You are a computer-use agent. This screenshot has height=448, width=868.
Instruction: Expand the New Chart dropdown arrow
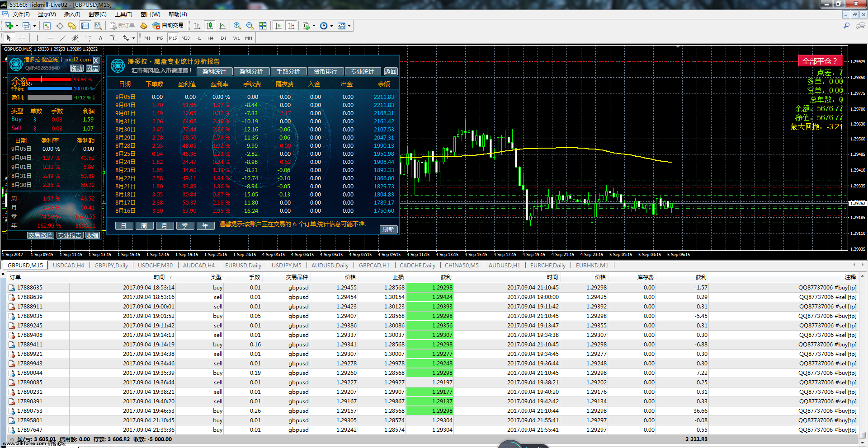(x=17, y=26)
